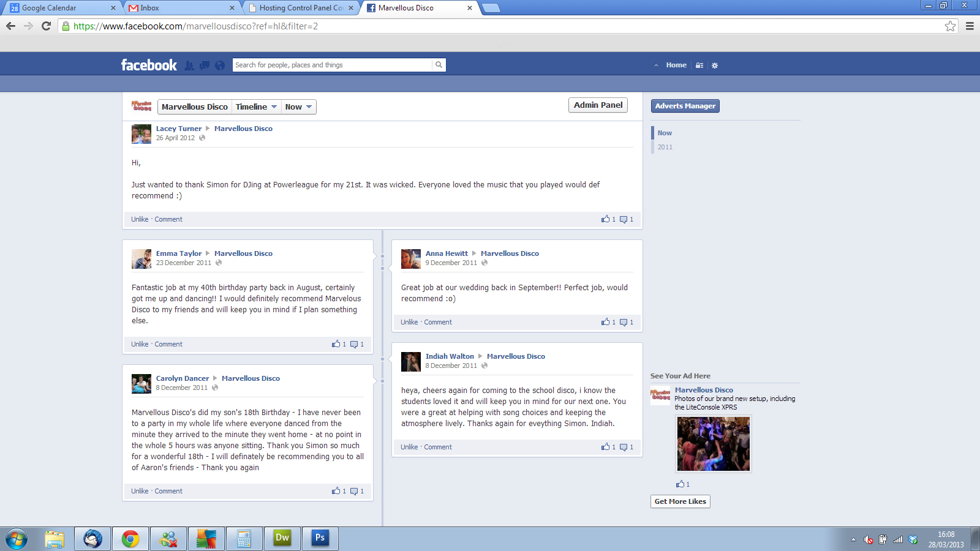
Task: Switch to Hosting Control Panel tab
Action: click(x=301, y=8)
